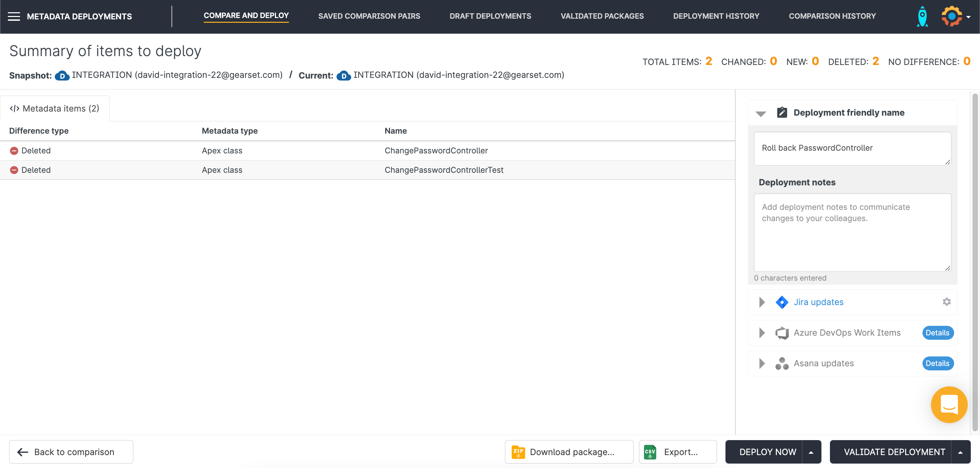Open Deploy Now dropdown arrow
Image resolution: width=980 pixels, height=468 pixels.
(811, 452)
